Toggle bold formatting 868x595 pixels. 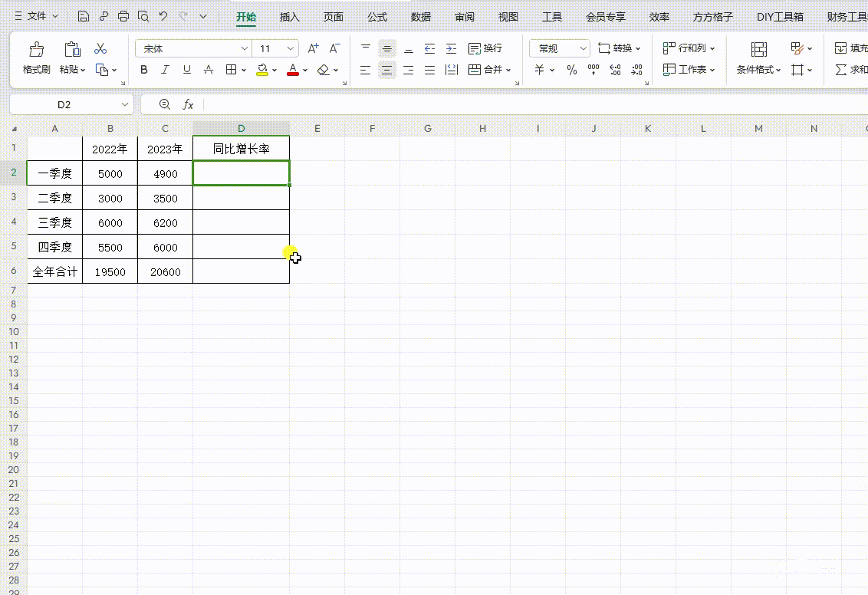coord(144,70)
